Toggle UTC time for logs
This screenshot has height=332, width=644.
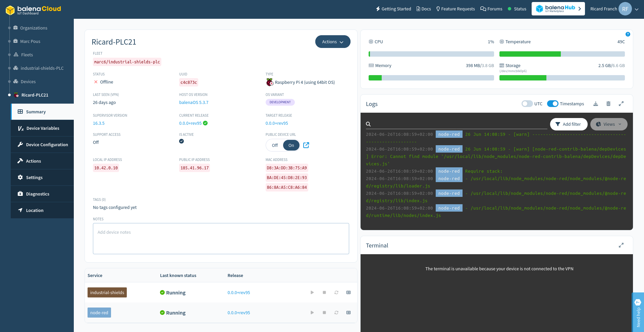click(x=527, y=104)
